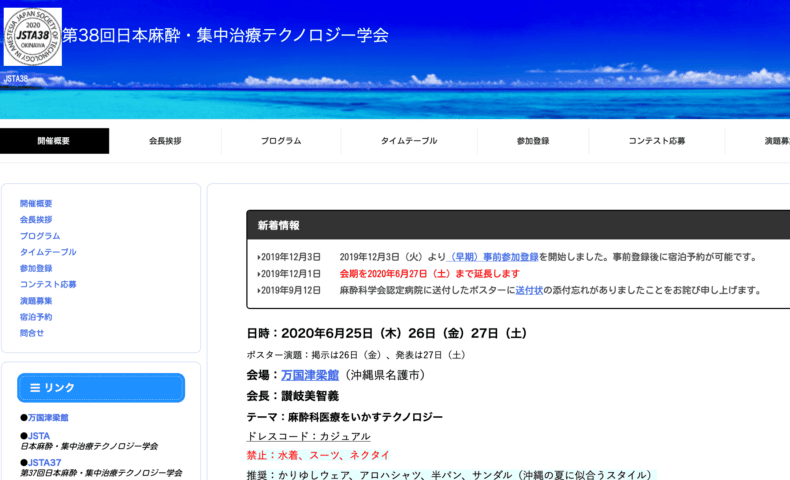Click the 送付状 link in the news section
Screen dimensions: 790x480
tap(529, 291)
